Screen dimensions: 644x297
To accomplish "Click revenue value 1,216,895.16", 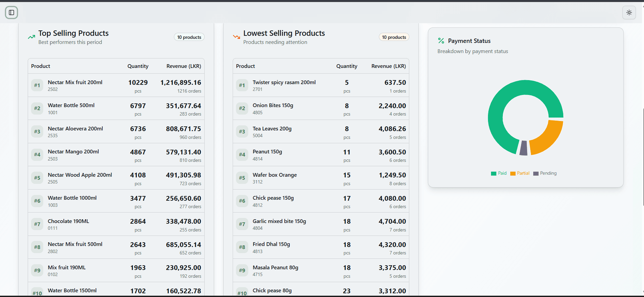I will coord(181,82).
